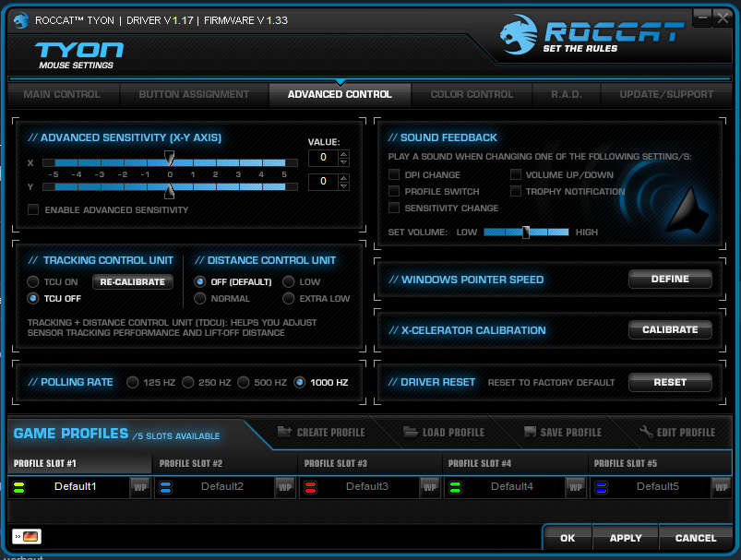Click the OK button
Viewport: 741px width, 560px height.
point(568,538)
